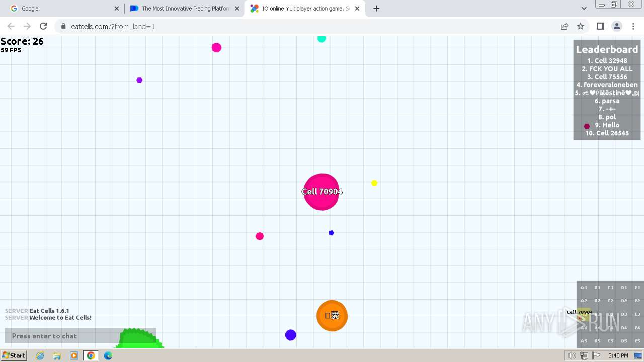Click leaderboard entry '1. Cell 32948'
This screenshot has width=644, height=362.
click(607, 60)
